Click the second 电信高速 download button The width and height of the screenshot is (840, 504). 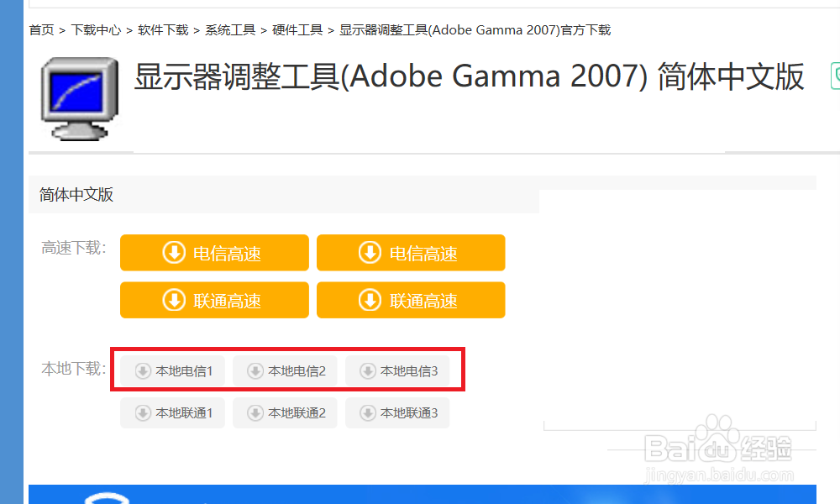click(411, 253)
